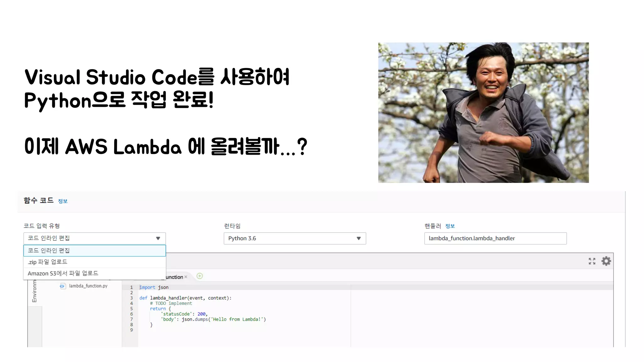Viewport: 644px width, 362px height.
Task: Open the code editor settings gear
Action: [x=606, y=261]
